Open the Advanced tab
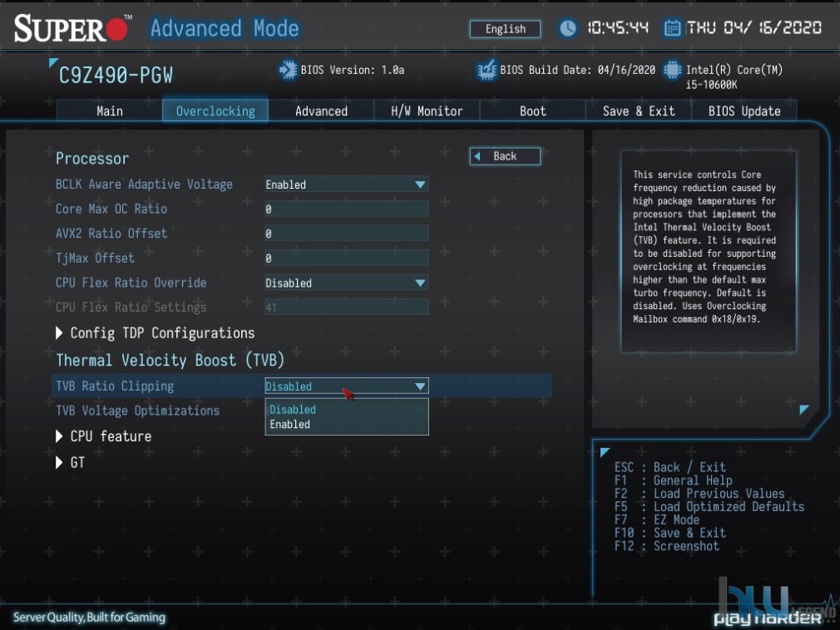The width and height of the screenshot is (840, 630). click(x=321, y=111)
